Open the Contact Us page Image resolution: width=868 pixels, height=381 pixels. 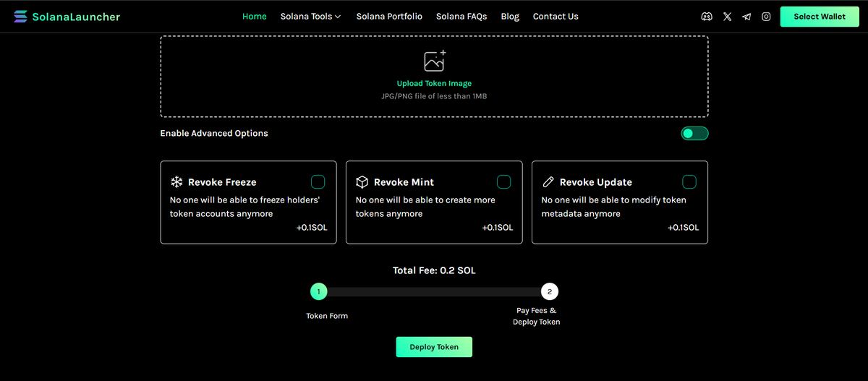[x=556, y=17]
